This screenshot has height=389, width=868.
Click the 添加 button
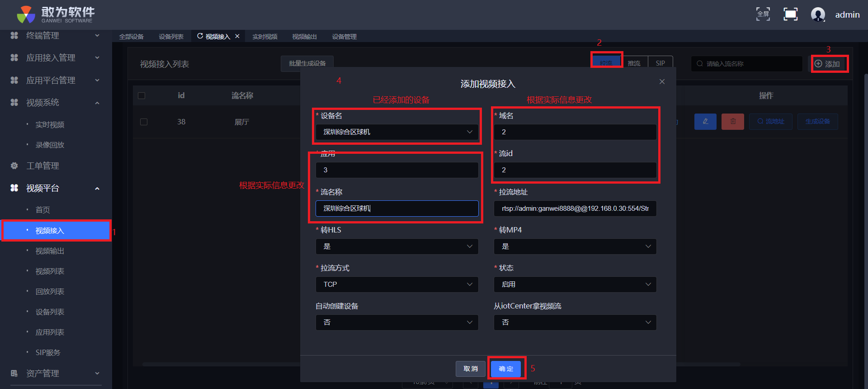pos(828,64)
